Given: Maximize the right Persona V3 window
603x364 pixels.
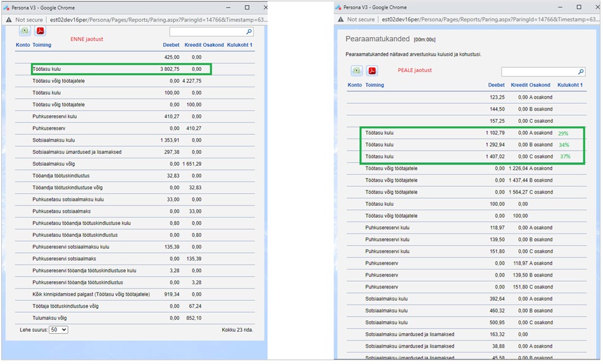Looking at the screenshot, I should click(x=578, y=7).
